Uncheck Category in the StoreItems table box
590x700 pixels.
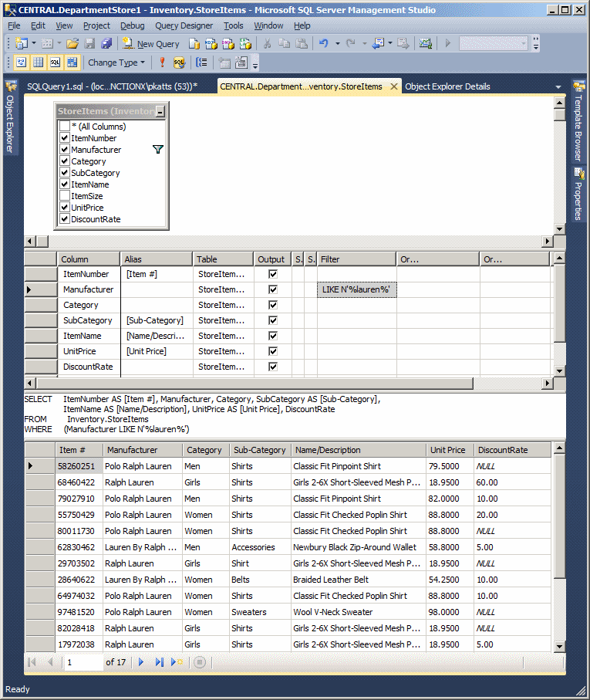point(65,161)
